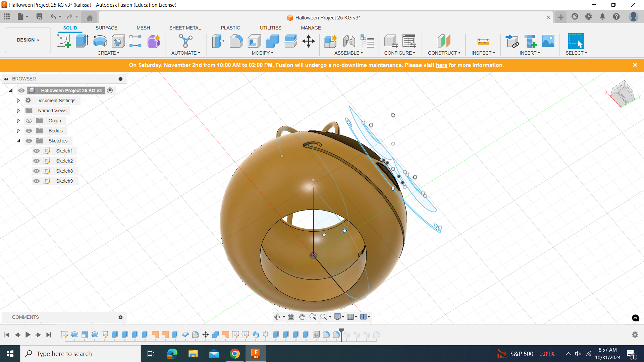Switch to SURFACE tab in toolbar
The image size is (644, 362).
106,28
